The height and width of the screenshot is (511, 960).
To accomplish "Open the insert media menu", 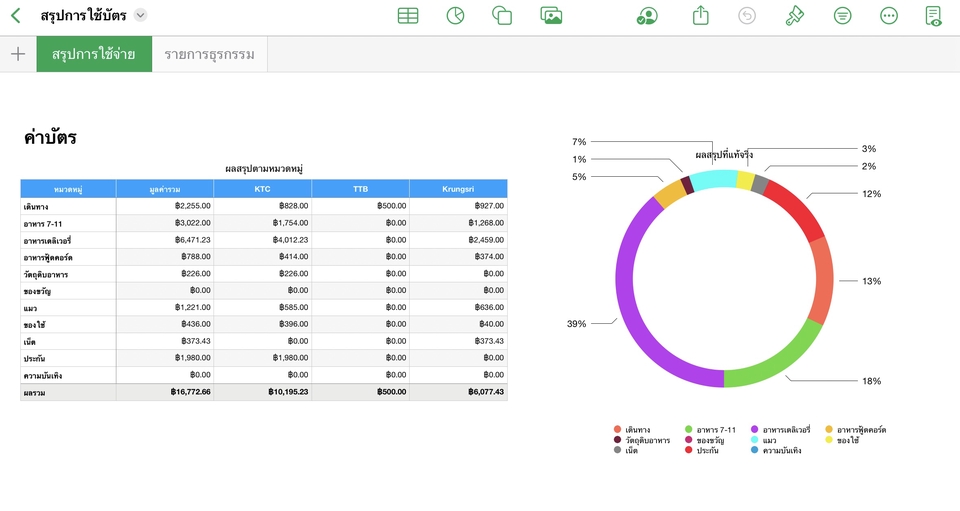I will point(551,16).
